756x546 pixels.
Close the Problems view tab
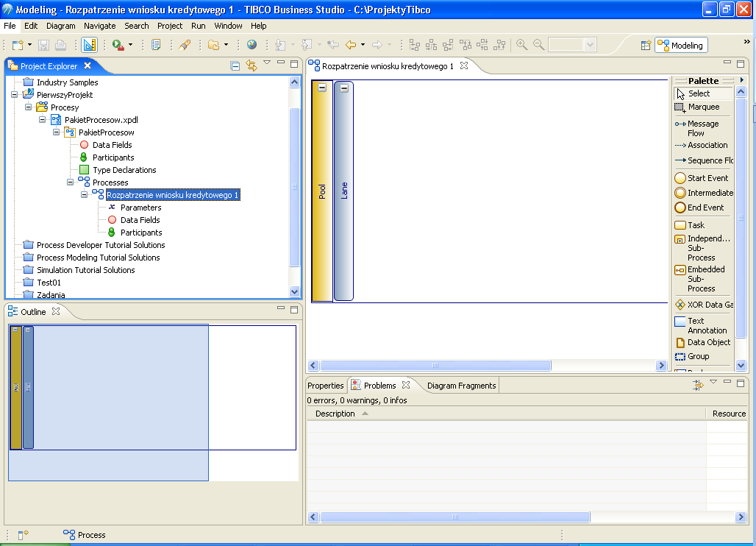point(406,385)
